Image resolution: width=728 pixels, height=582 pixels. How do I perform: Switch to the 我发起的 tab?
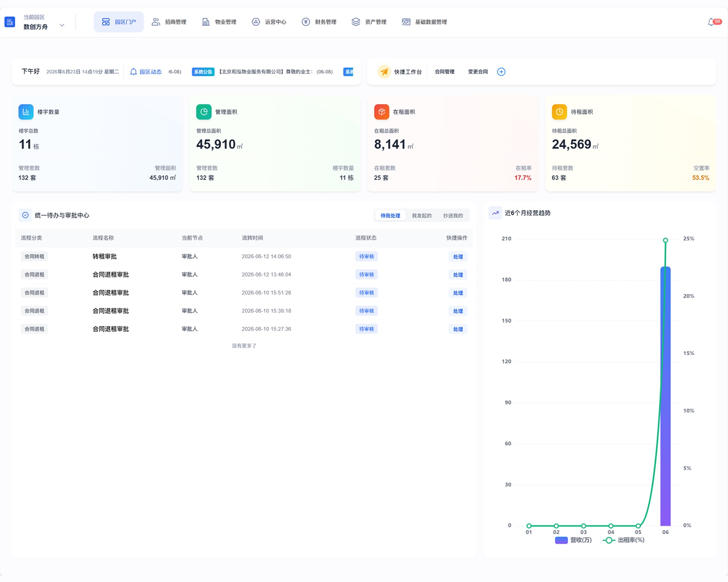[x=422, y=216]
